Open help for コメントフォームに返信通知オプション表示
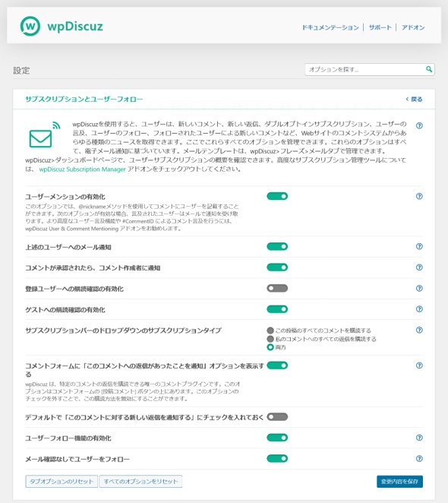Image resolution: width=448 pixels, height=503 pixels. [419, 365]
